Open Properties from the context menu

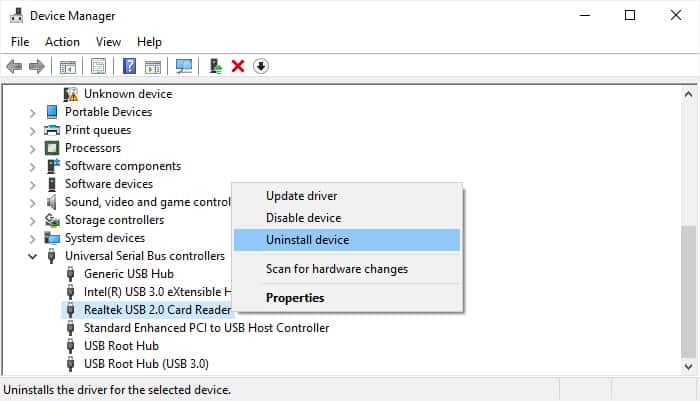(x=347, y=298)
